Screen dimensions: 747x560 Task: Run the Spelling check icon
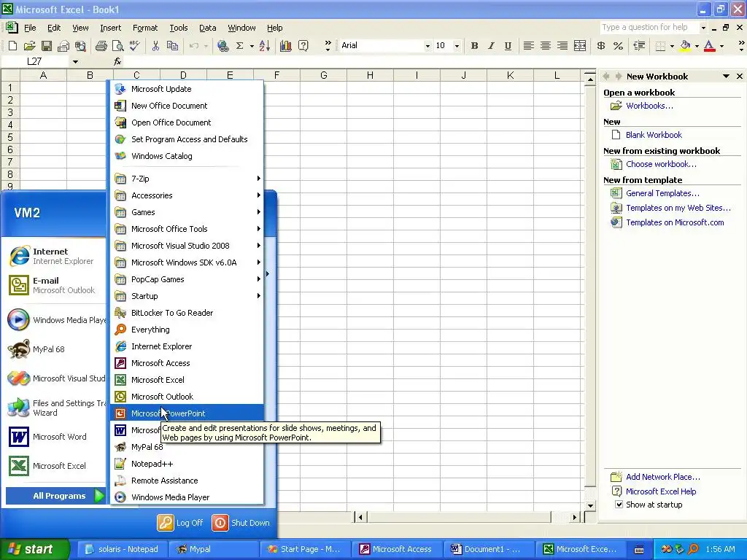(135, 46)
